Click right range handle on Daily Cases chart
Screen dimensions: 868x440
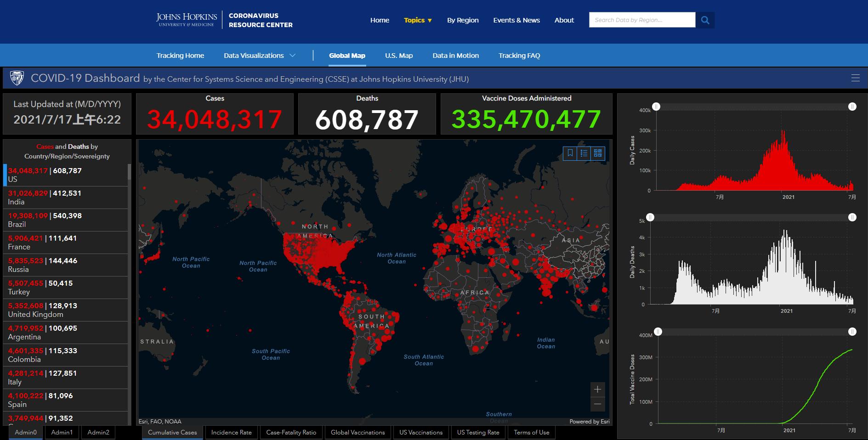(852, 107)
